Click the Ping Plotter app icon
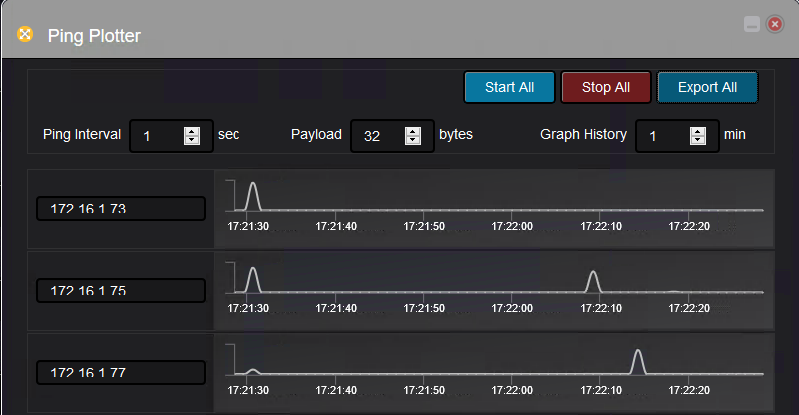Image resolution: width=799 pixels, height=415 pixels. (x=25, y=34)
